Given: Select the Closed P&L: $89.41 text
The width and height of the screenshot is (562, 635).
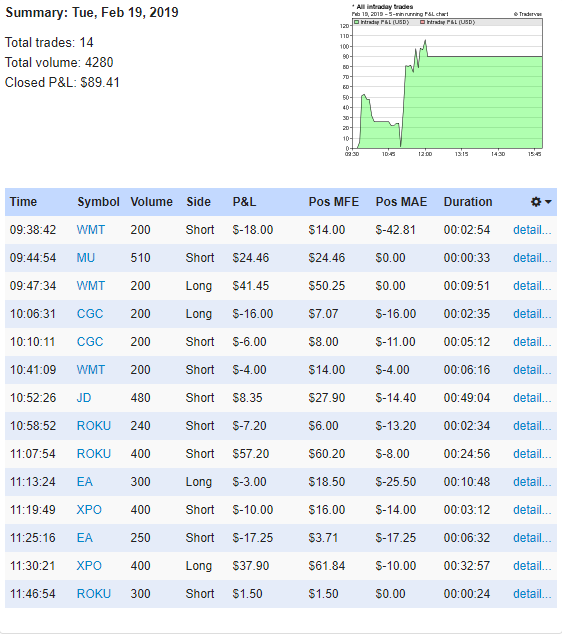Looking at the screenshot, I should 62,82.
